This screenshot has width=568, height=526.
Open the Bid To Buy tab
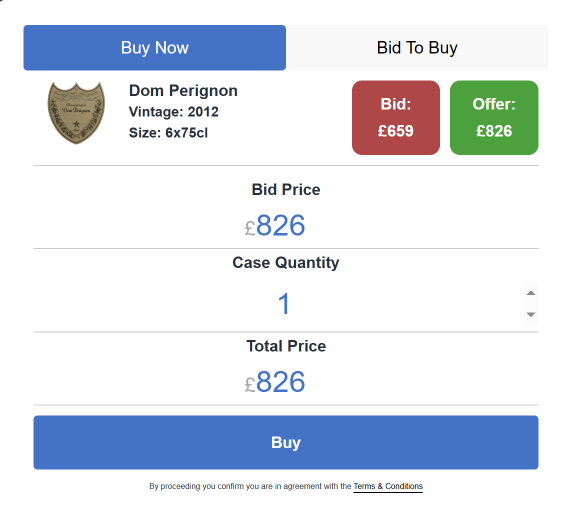[x=417, y=48]
